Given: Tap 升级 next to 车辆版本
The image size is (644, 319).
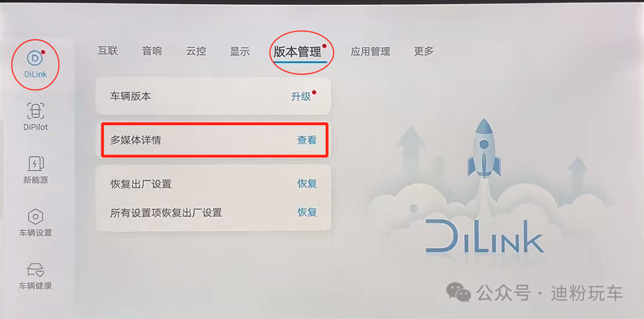Looking at the screenshot, I should [301, 97].
